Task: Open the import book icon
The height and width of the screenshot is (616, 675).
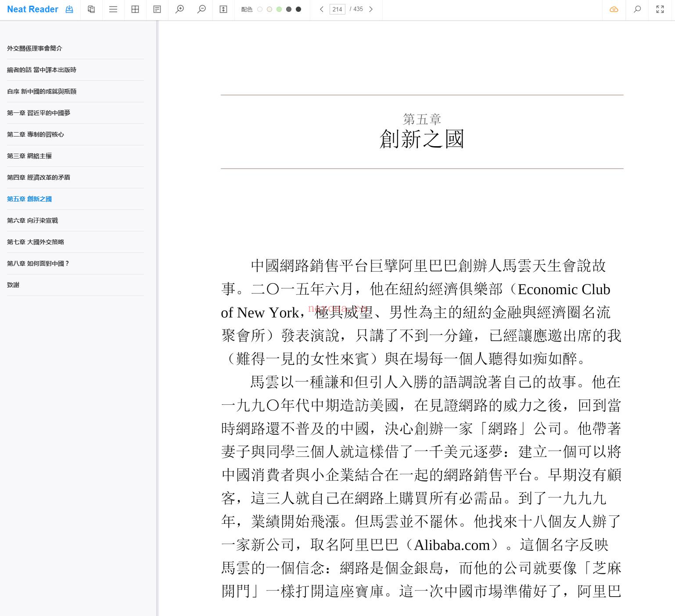Action: pyautogui.click(x=69, y=9)
